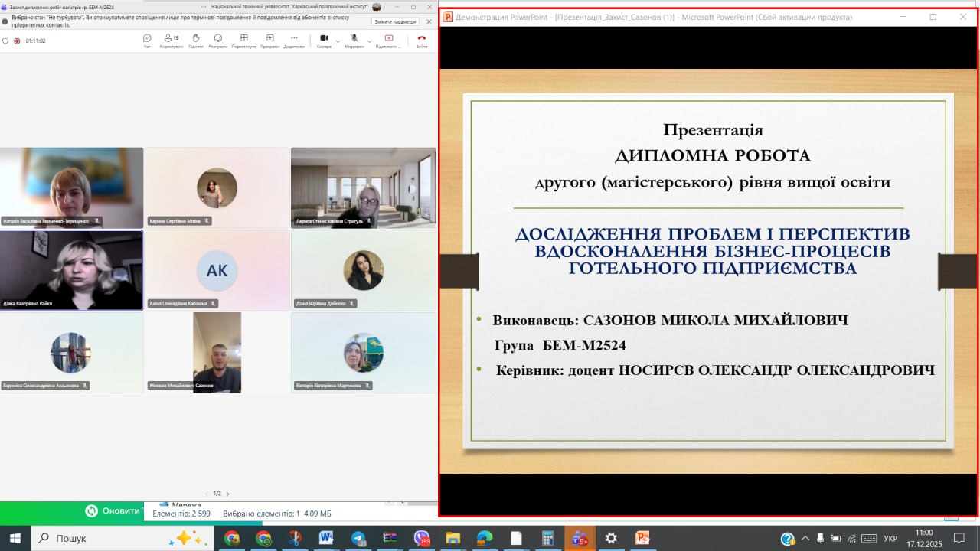Dismiss the Do Not Disturb notification banner
This screenshot has height=551, width=980.
(429, 21)
